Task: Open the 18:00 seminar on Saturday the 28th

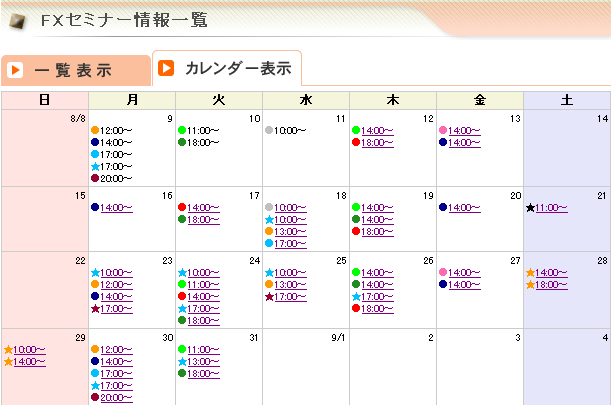Action: [x=551, y=285]
